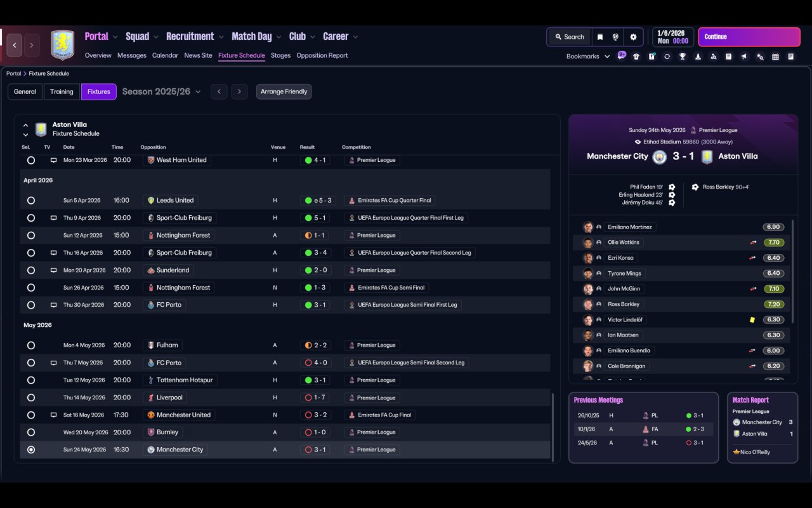Open the calendar grid shortcut icon

(x=775, y=57)
